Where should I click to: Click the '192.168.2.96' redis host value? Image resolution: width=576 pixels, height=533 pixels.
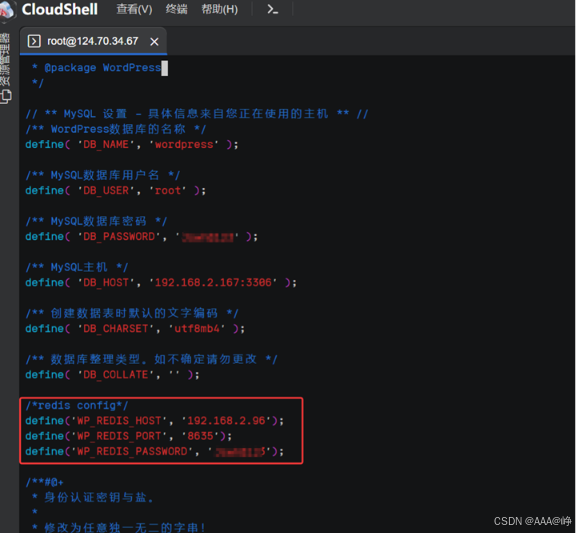click(226, 421)
